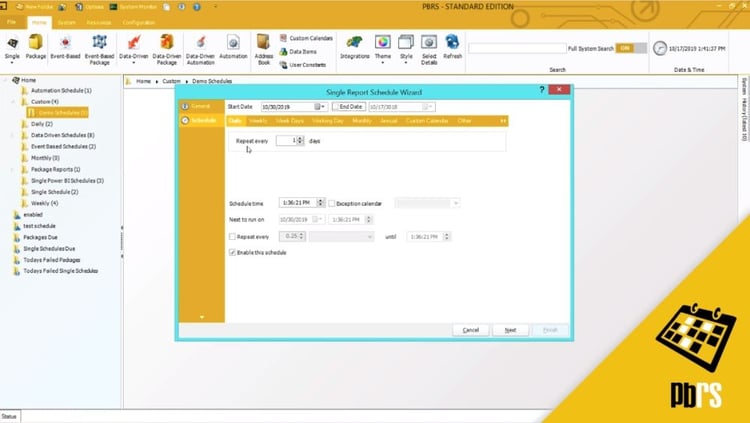Open the Configuration ribbon tab
750x423 pixels.
click(x=138, y=22)
